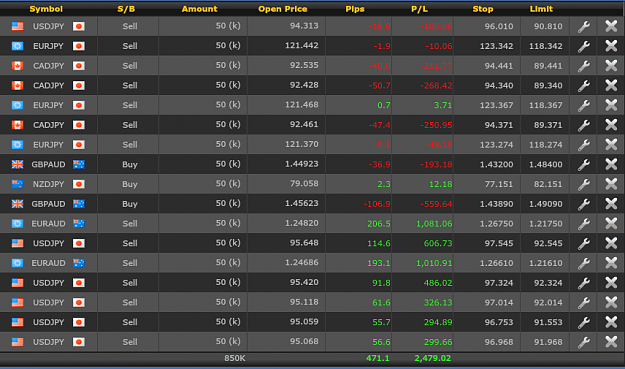Click P/L value 606.73
This screenshot has height=369, width=625.
(438, 243)
